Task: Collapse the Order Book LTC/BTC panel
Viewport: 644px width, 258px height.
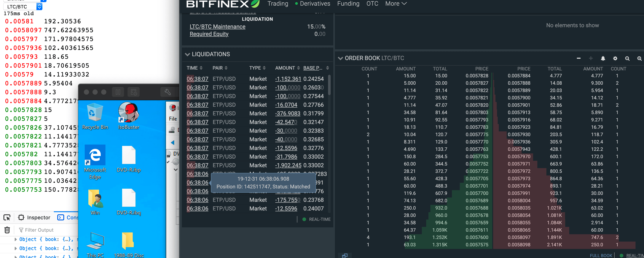Action: click(340, 58)
